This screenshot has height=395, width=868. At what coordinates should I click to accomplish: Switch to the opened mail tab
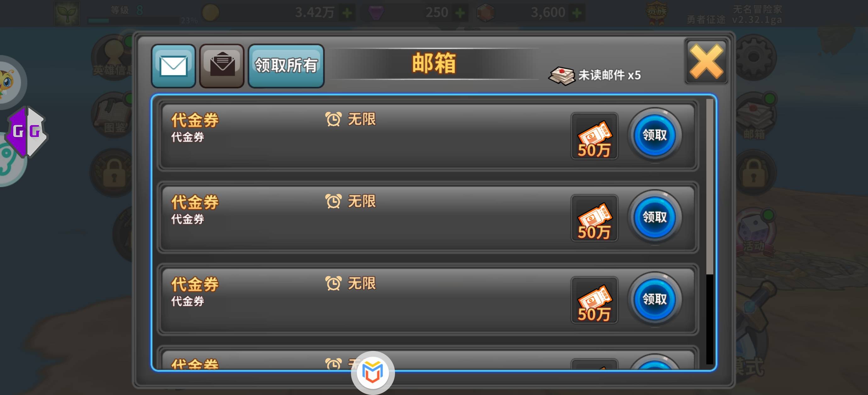pyautogui.click(x=222, y=66)
